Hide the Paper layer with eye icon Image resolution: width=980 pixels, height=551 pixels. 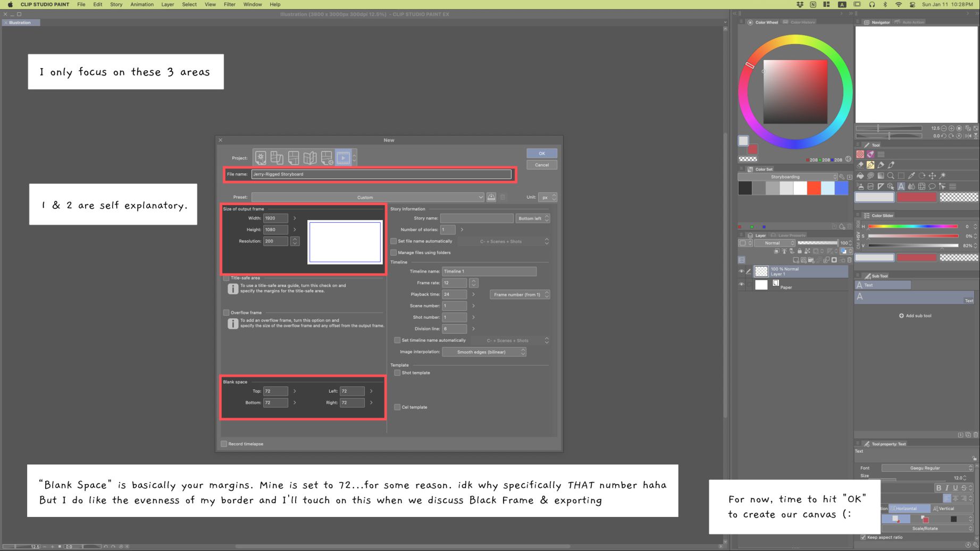tap(741, 284)
